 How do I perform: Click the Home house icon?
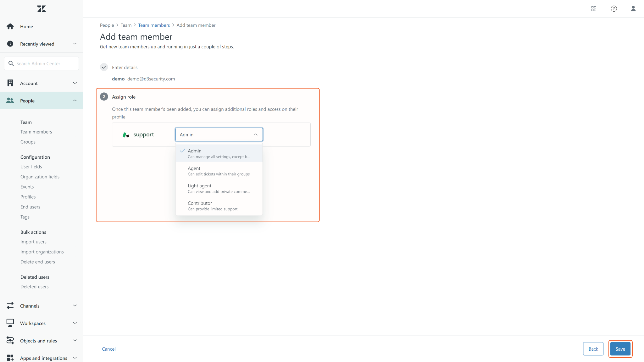pos(10,26)
